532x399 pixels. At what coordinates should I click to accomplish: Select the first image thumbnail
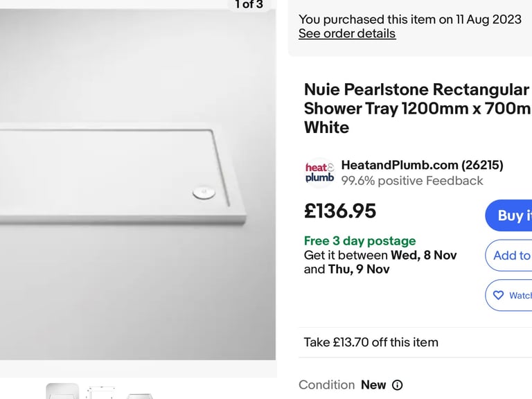62,391
